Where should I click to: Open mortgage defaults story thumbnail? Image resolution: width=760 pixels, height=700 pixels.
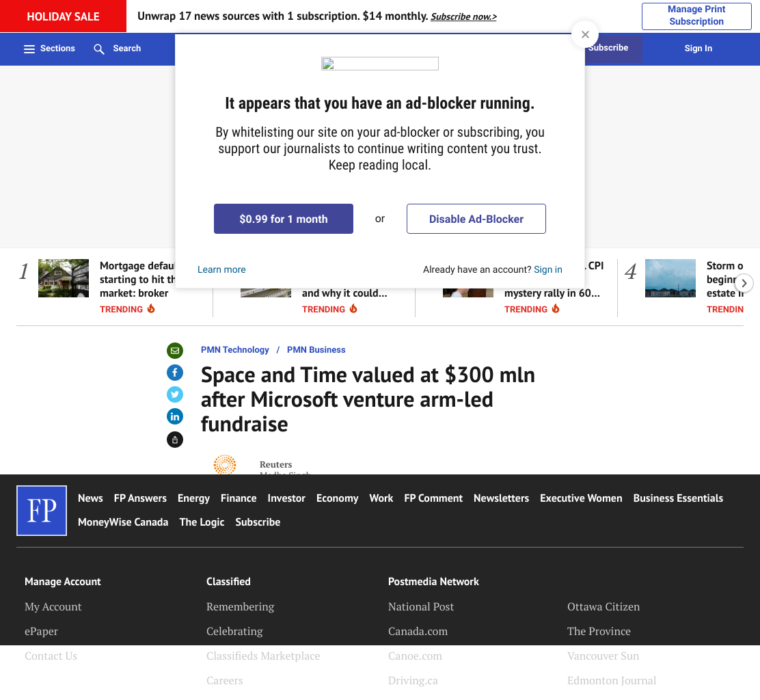(x=64, y=278)
